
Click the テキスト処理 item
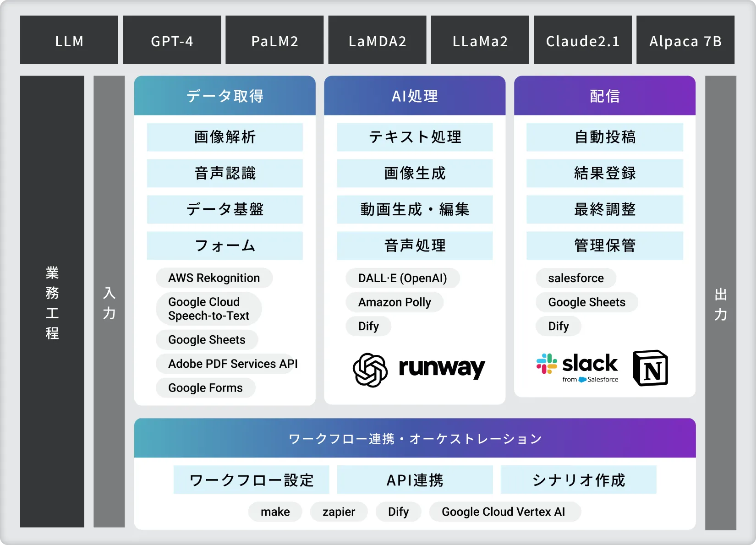point(415,137)
